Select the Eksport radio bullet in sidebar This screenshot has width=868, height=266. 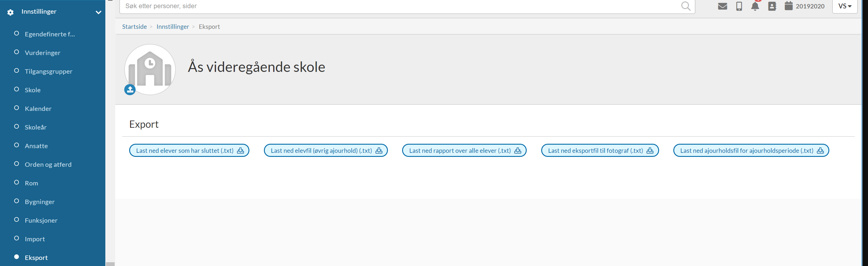[16, 257]
